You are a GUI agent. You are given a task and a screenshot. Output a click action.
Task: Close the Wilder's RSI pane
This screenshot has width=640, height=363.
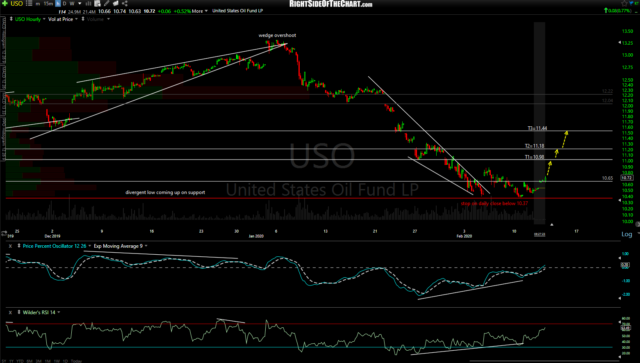[10, 312]
